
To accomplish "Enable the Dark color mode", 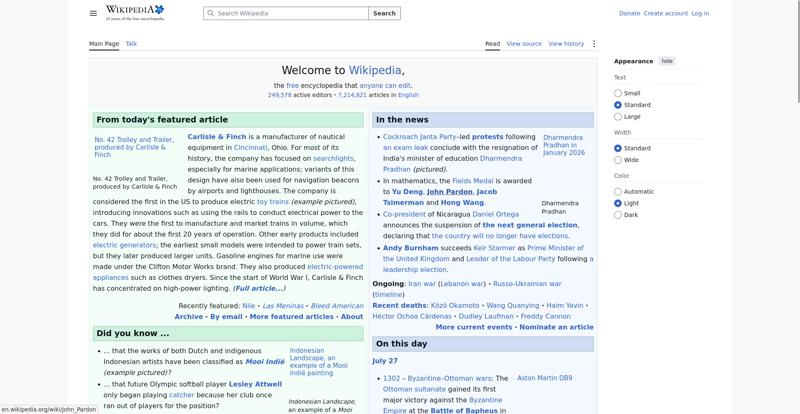I will click(x=618, y=215).
